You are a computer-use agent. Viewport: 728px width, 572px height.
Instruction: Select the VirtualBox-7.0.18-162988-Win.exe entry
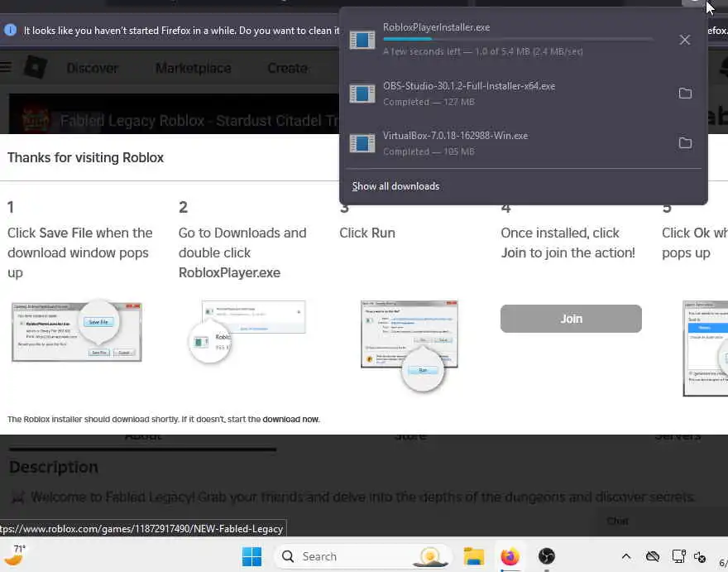pyautogui.click(x=523, y=143)
